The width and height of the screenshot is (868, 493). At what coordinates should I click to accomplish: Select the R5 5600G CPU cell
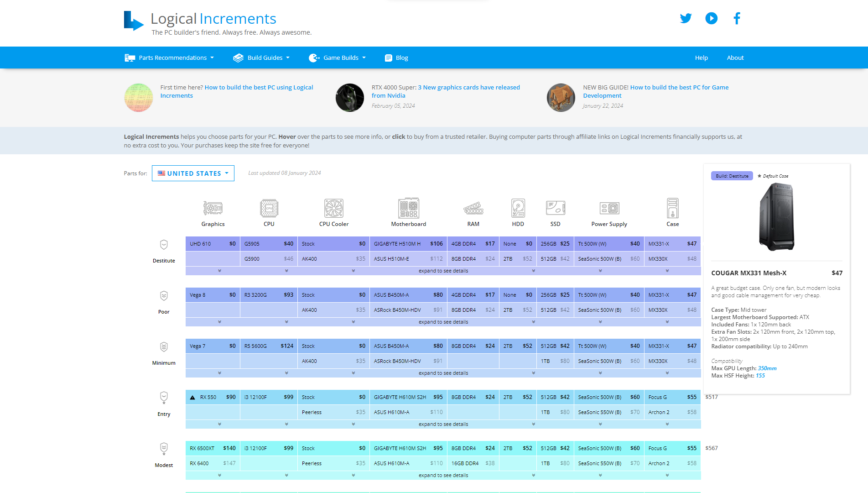[269, 346]
